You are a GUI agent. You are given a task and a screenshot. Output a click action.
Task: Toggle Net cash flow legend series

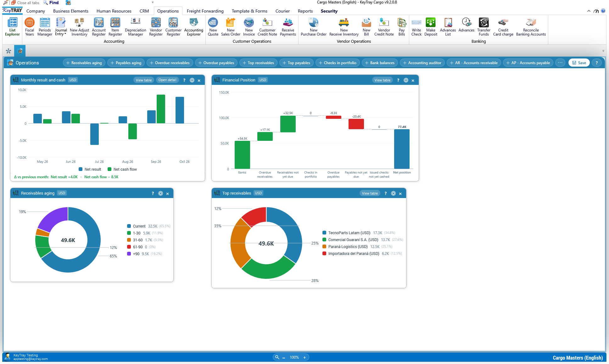click(122, 169)
